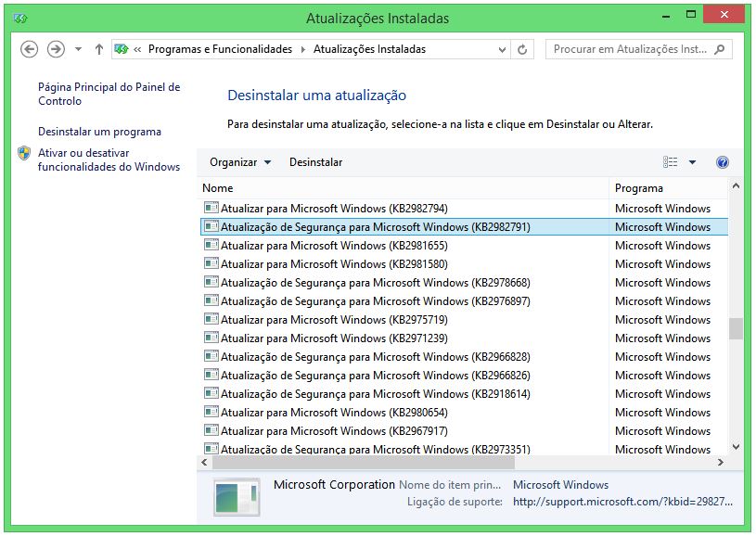Click the magnifier search icon
The width and height of the screenshot is (756, 536).
tap(719, 49)
